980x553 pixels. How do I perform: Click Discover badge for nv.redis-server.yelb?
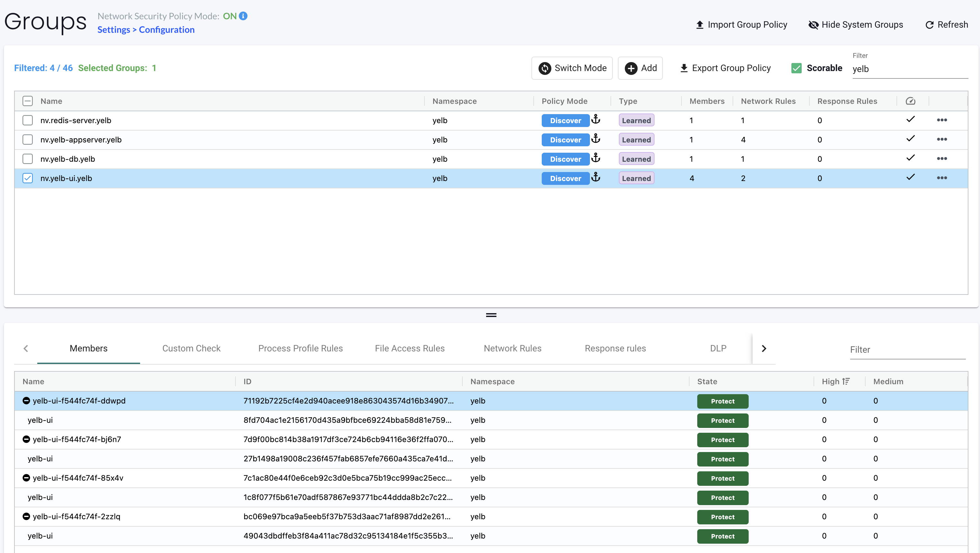point(565,121)
